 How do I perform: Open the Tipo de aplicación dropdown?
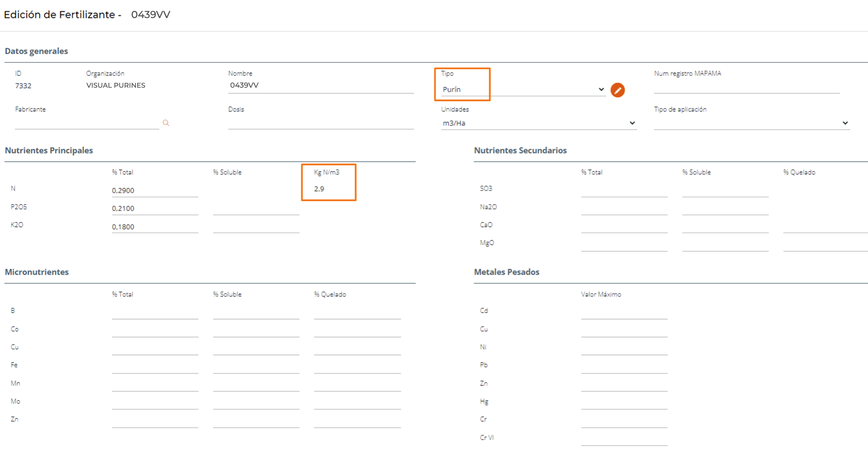pyautogui.click(x=751, y=123)
